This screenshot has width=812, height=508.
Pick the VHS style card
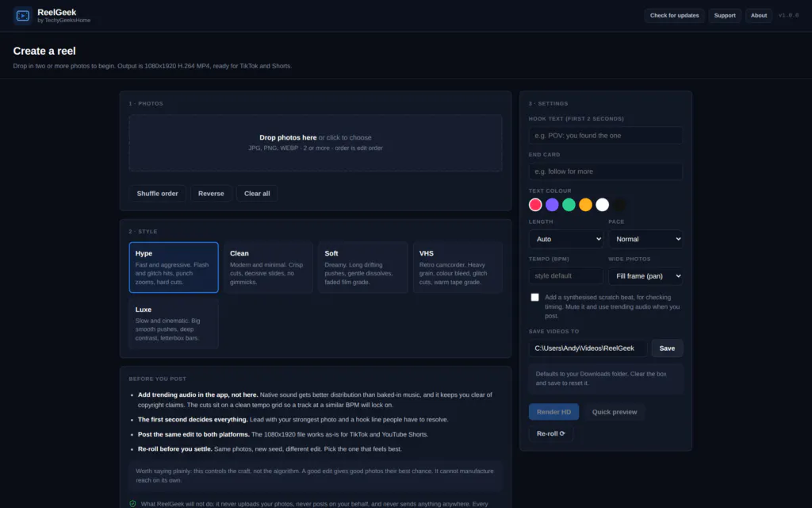(458, 267)
